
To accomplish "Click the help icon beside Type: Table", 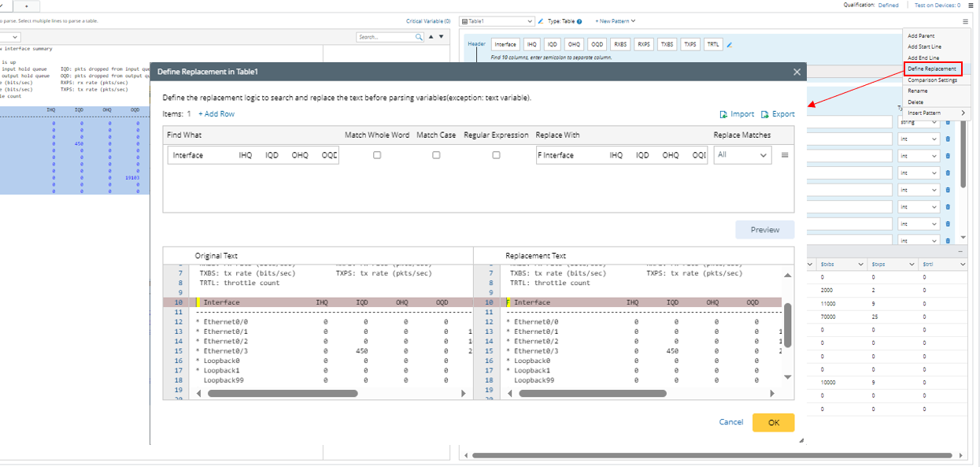I will point(579,21).
